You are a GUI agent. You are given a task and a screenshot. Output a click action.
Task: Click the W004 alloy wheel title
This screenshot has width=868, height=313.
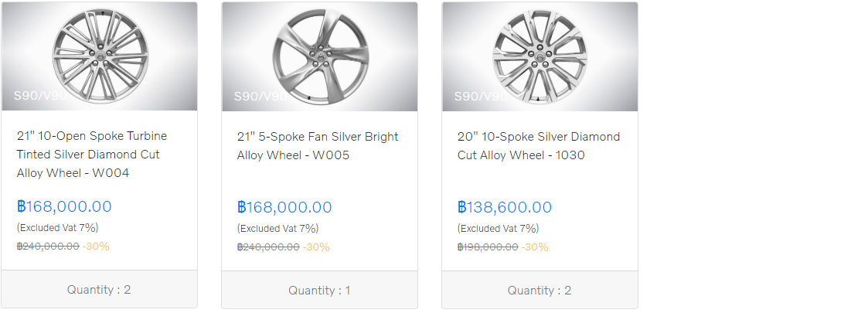92,155
